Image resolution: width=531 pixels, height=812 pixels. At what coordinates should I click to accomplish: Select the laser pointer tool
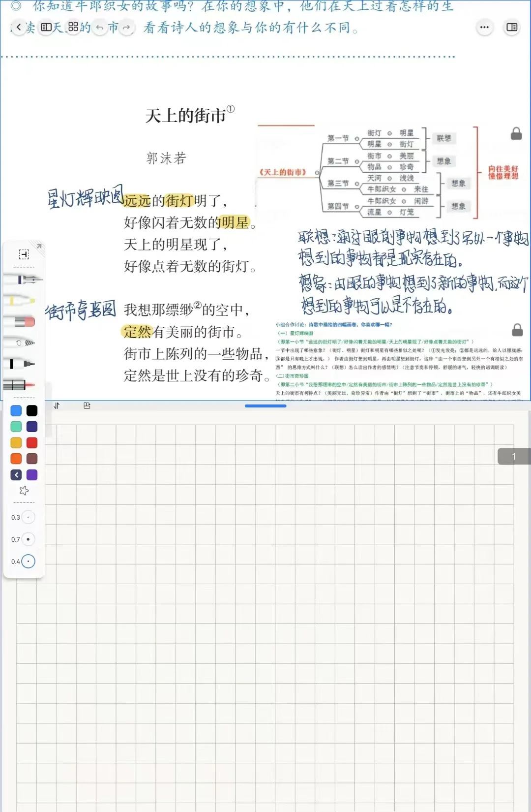[20, 385]
